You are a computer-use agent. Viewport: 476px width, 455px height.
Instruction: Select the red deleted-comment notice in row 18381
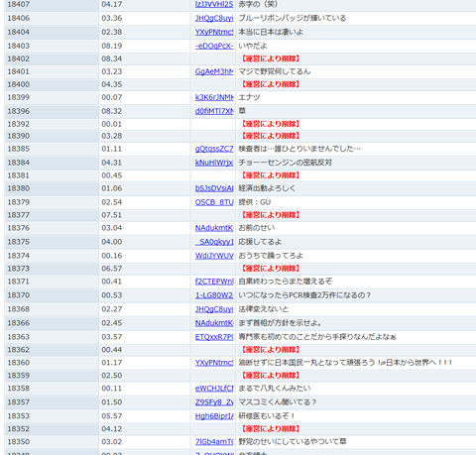tap(270, 175)
